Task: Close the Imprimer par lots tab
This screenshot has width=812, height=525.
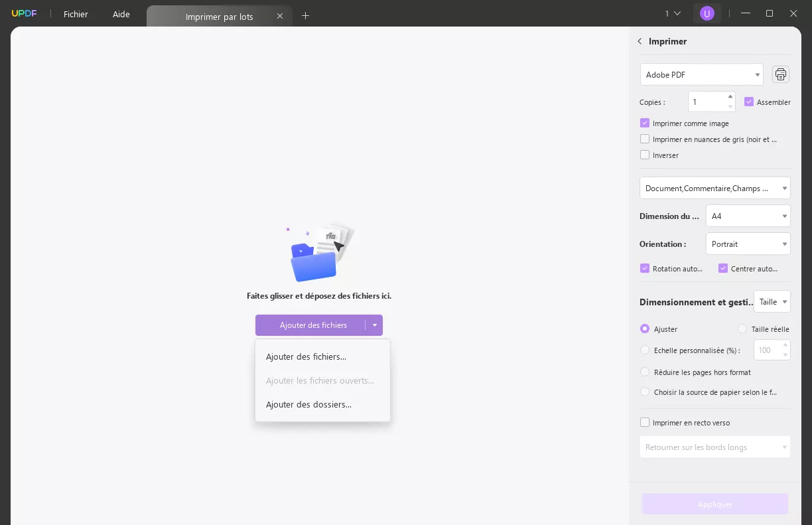Action: 280,16
